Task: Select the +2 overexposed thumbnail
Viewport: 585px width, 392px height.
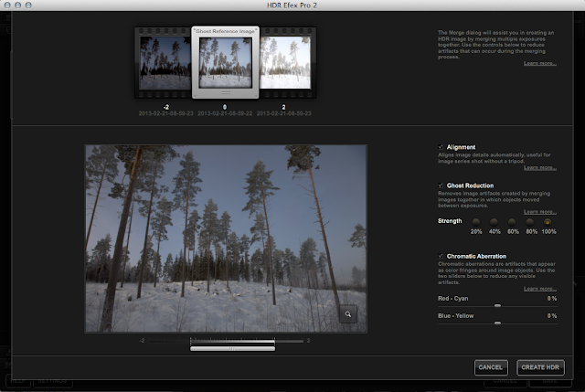Action: click(x=285, y=63)
